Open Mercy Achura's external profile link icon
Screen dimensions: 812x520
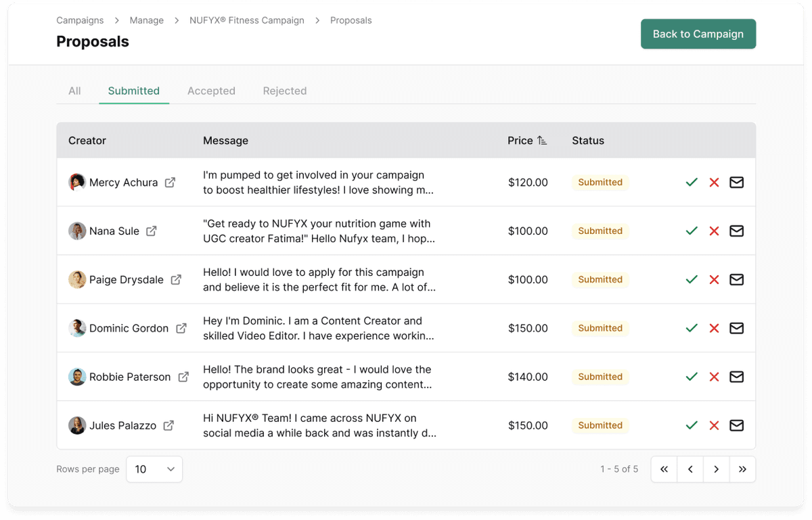point(171,183)
